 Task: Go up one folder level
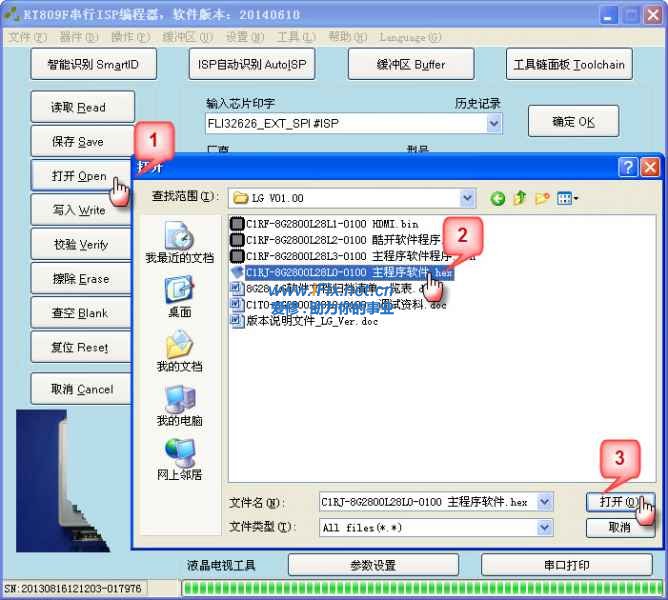point(520,198)
